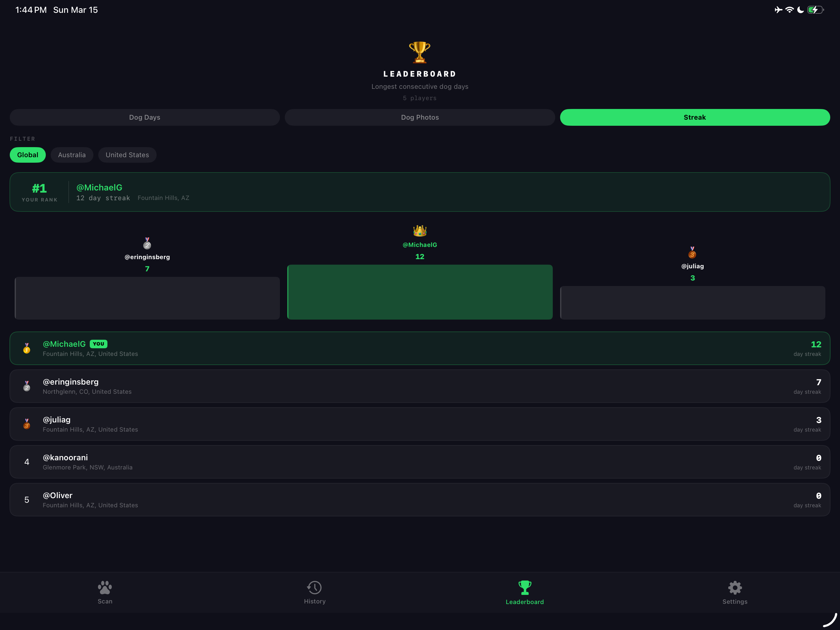
Task: Tap the YOU badge beside @MichaelG
Action: coord(98,344)
